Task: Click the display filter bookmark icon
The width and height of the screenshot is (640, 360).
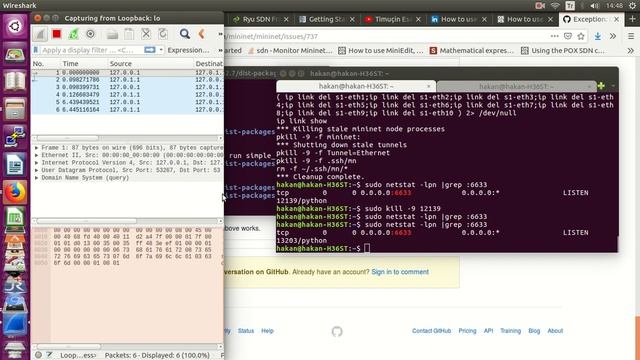Action: 36,50
